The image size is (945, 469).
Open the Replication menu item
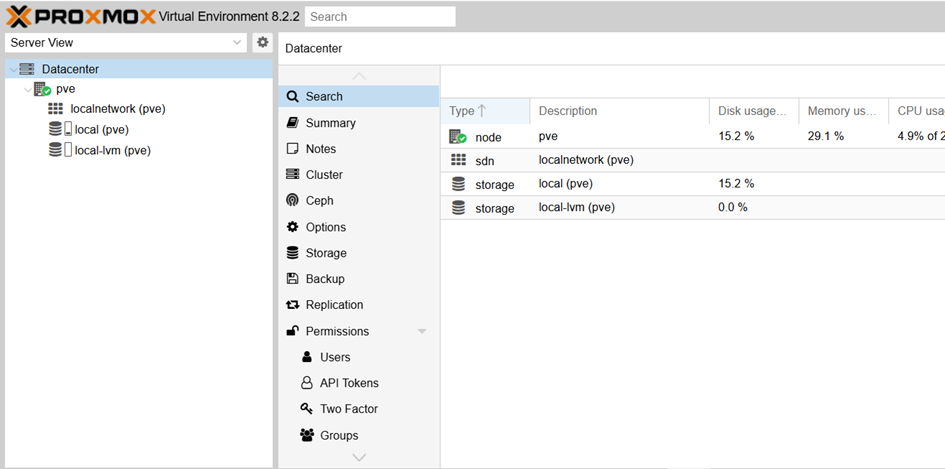point(359,305)
